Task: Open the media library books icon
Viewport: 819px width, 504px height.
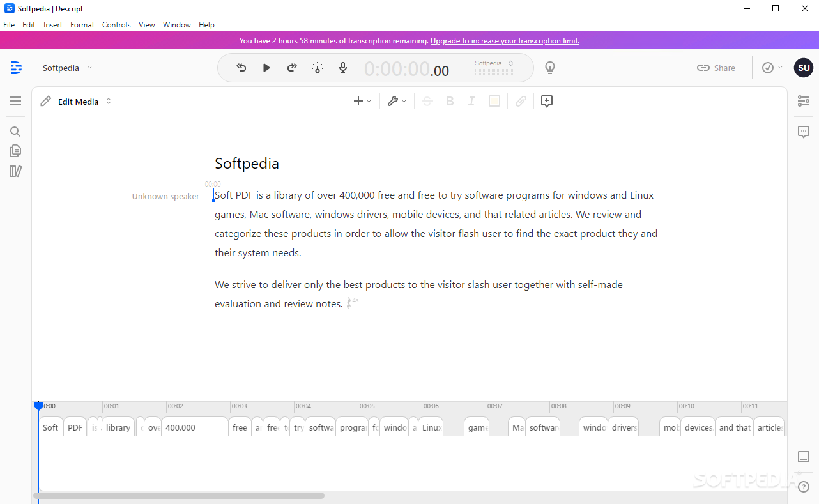Action: tap(15, 171)
